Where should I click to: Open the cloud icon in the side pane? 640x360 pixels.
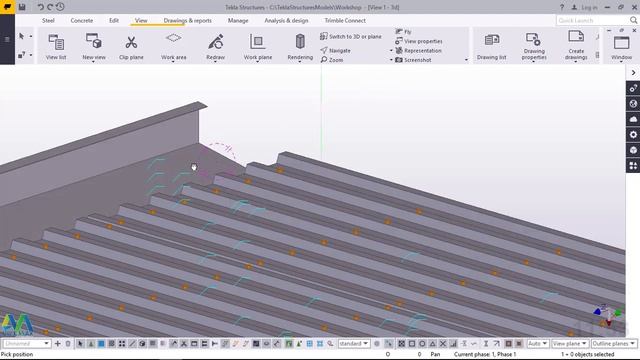pos(633,119)
